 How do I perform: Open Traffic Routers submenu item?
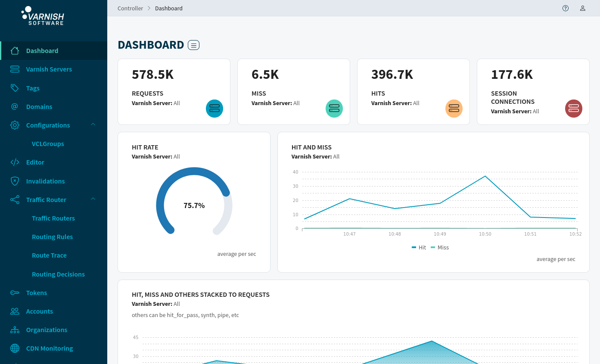click(53, 218)
